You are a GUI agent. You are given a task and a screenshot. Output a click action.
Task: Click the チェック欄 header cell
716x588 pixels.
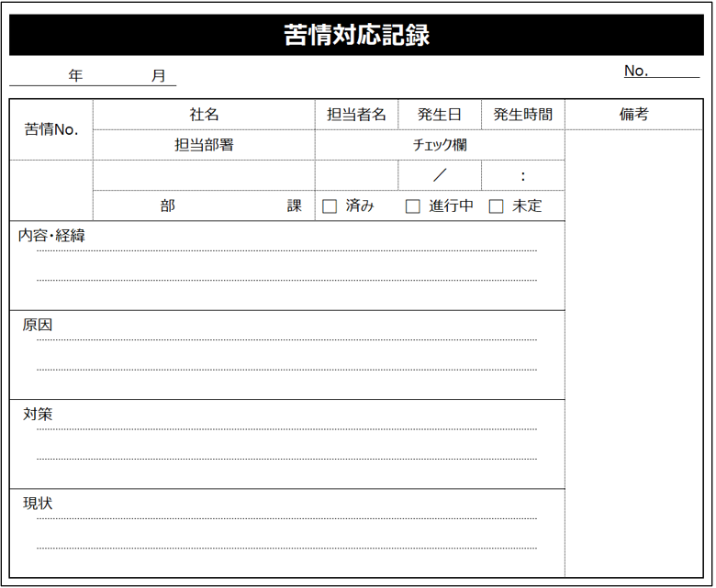click(440, 145)
